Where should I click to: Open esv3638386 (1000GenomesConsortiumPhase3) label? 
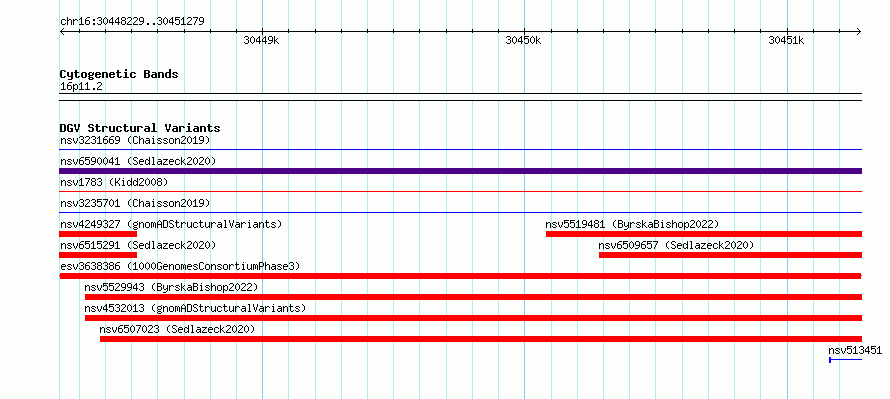(180, 266)
